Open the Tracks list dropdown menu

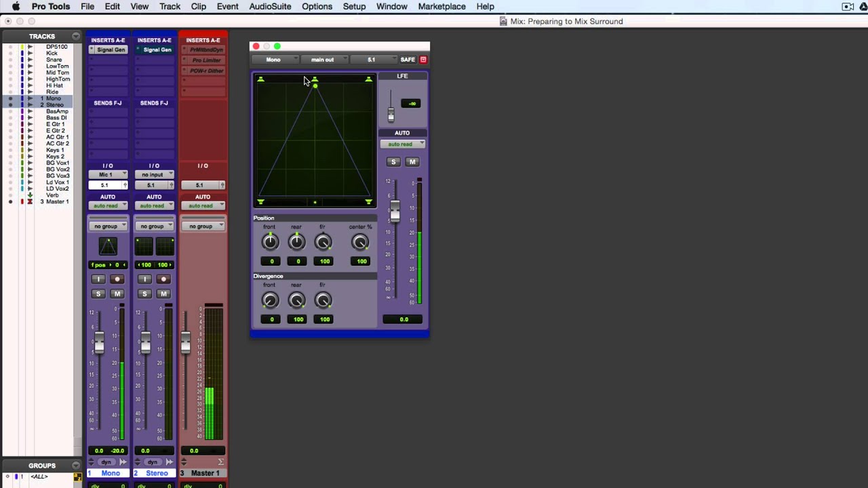tap(76, 36)
